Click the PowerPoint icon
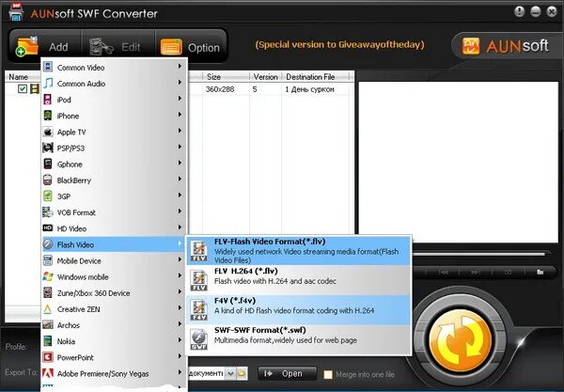Image resolution: width=564 pixels, height=392 pixels. tap(48, 357)
